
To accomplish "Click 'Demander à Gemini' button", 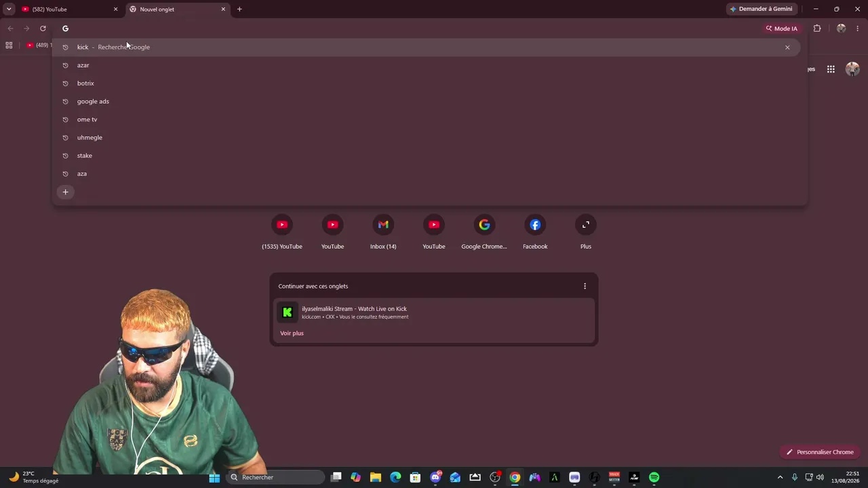I will [760, 9].
